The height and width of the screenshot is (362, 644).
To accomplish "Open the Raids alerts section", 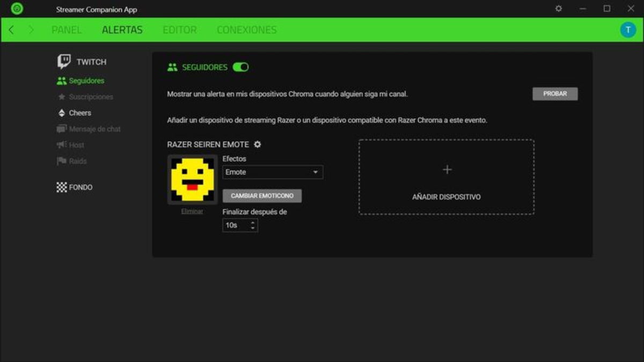I will 77,161.
